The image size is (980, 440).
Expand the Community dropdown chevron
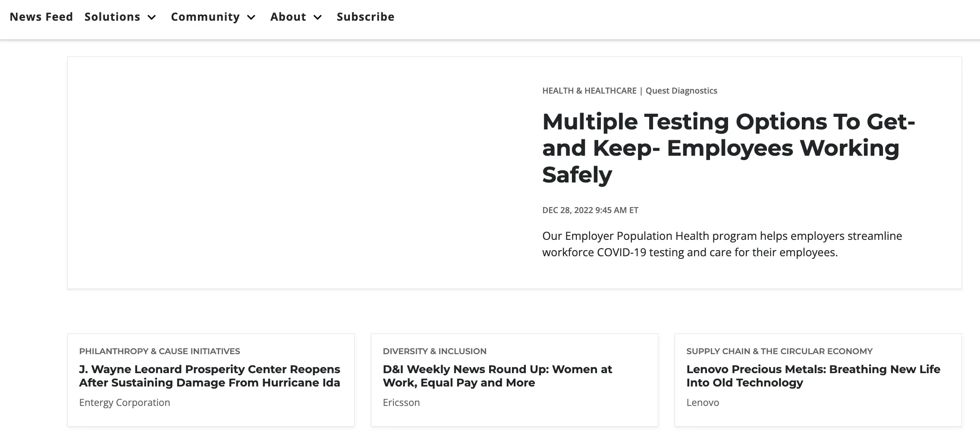tap(251, 17)
